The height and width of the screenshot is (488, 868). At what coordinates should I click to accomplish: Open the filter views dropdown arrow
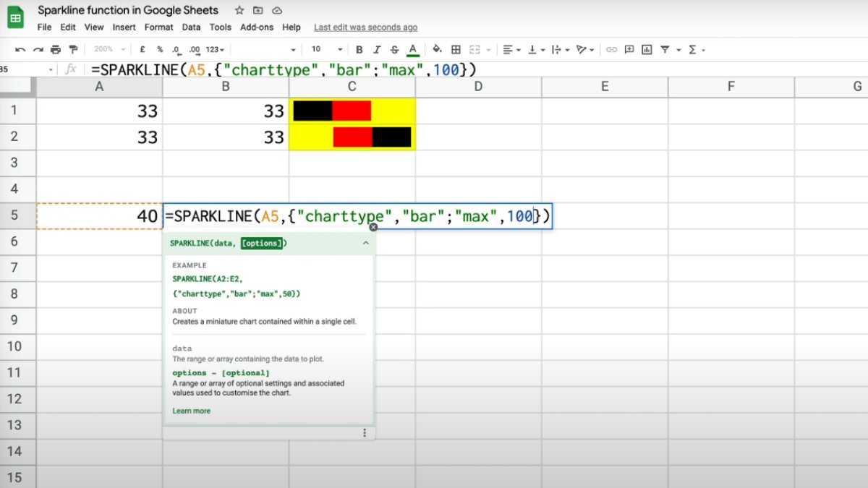click(x=678, y=50)
